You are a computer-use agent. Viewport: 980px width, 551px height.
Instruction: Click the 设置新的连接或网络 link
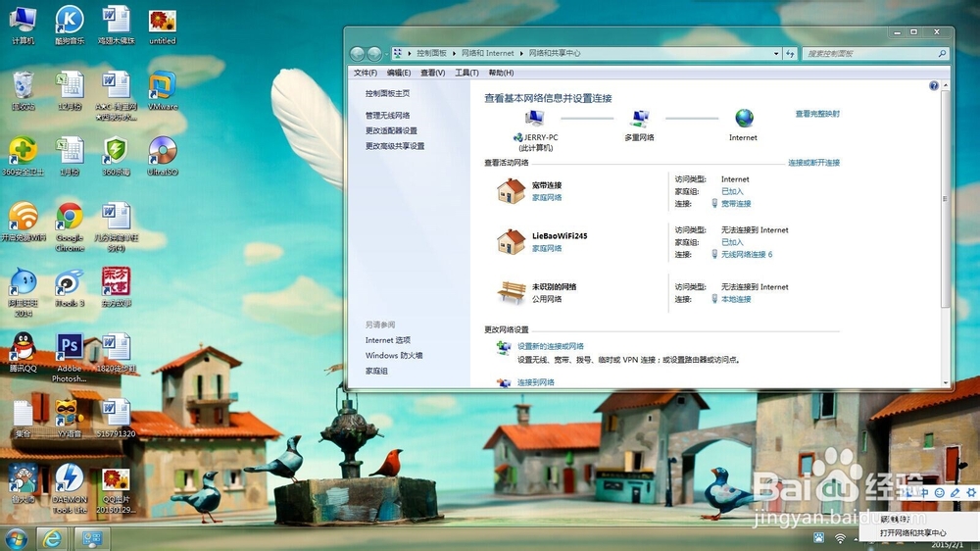(x=551, y=346)
